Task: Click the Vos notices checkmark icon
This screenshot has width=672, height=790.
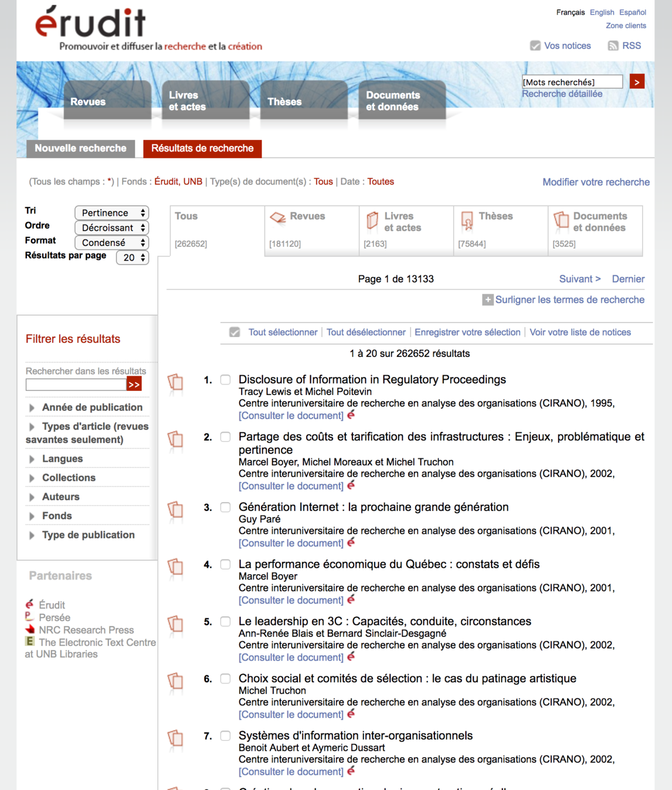Action: [x=535, y=46]
